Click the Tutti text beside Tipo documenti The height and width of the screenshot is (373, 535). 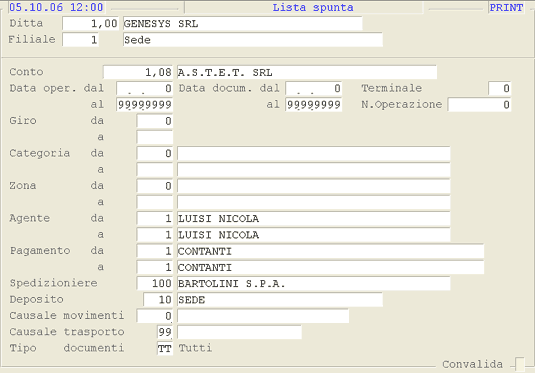[x=195, y=348]
